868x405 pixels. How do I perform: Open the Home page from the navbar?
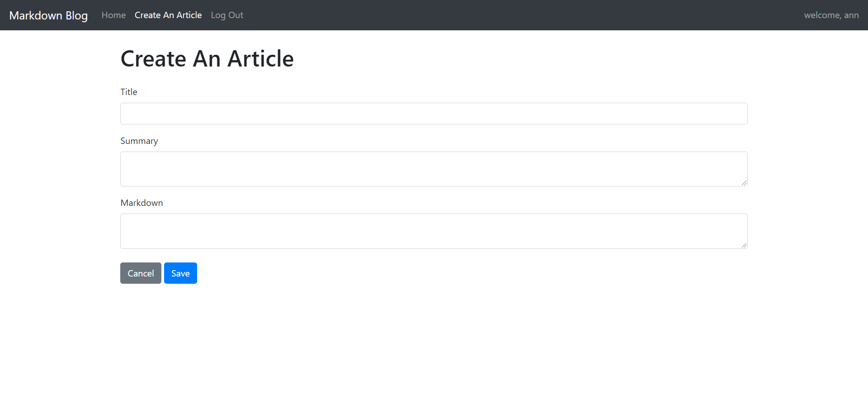click(x=113, y=15)
